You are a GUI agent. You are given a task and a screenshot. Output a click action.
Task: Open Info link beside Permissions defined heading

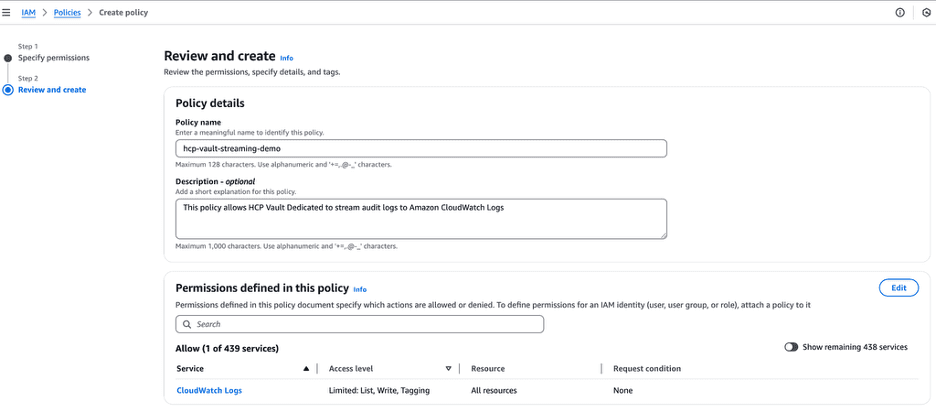tap(360, 289)
